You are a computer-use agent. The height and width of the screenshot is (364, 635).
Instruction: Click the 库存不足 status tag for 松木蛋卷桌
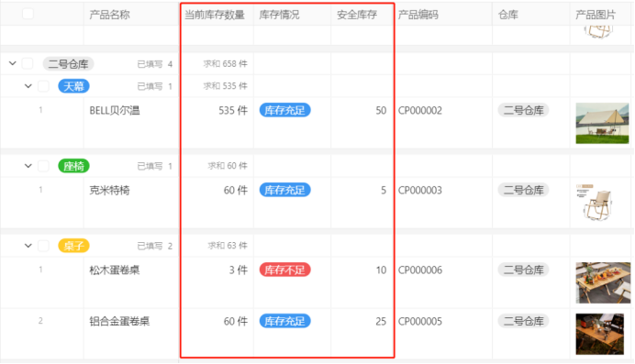click(285, 270)
